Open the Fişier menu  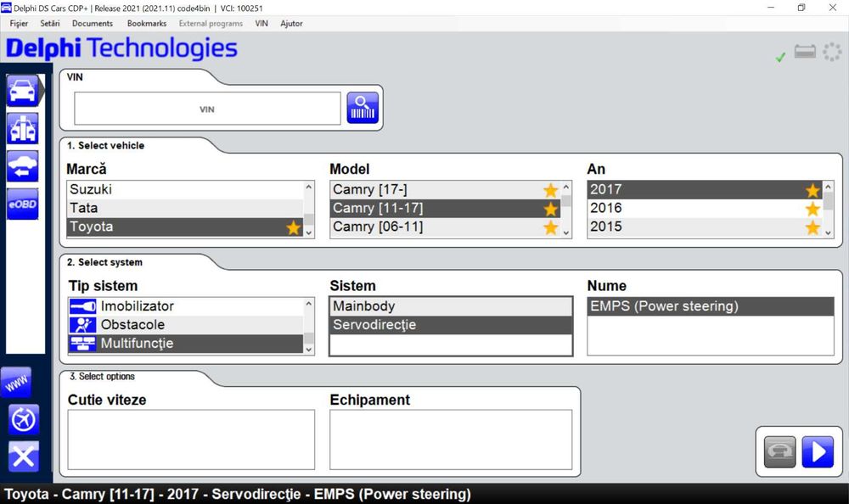[19, 23]
